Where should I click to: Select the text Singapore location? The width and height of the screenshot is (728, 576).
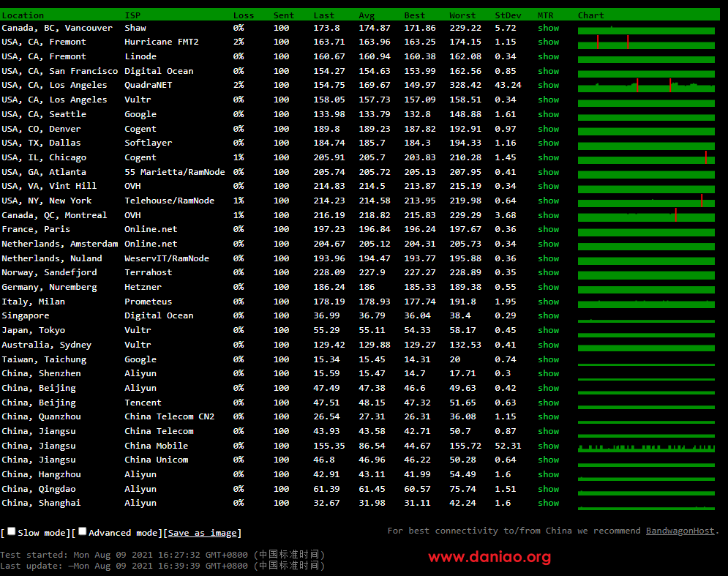pos(26,315)
